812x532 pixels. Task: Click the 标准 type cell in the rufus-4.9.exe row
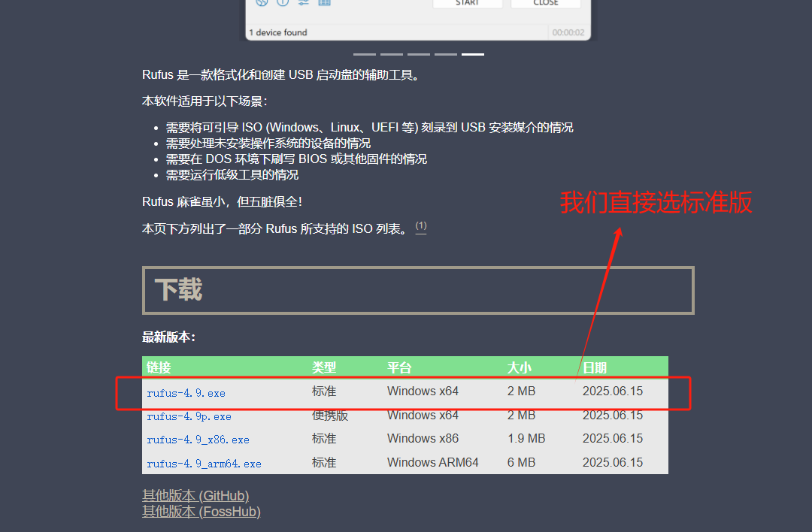point(324,391)
